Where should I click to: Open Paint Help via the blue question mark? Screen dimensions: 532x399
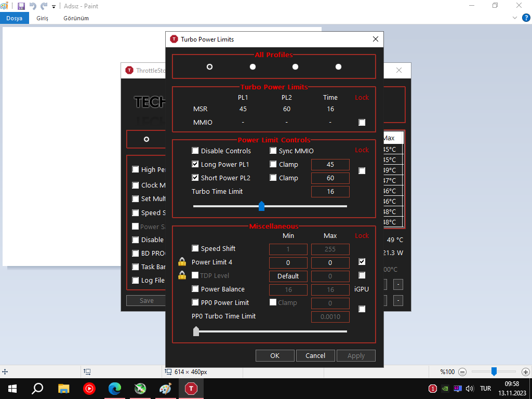click(526, 18)
